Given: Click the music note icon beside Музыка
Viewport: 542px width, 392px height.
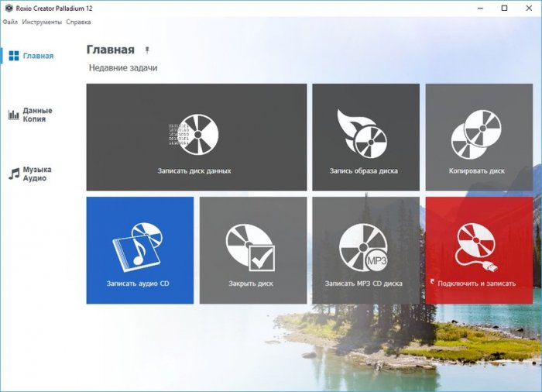Looking at the screenshot, I should (x=14, y=174).
